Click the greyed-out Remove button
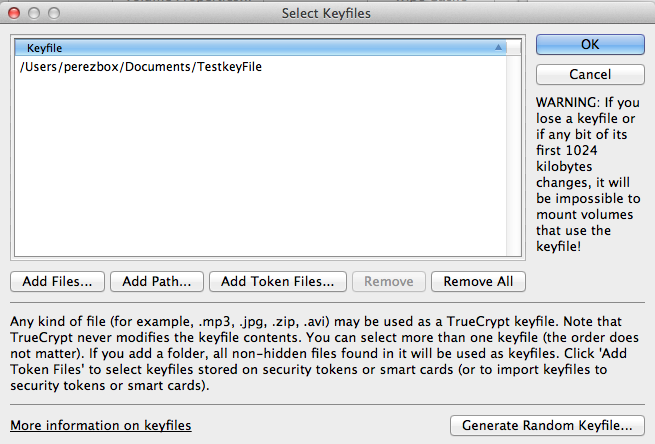Screen dimensions: 655x444 (389, 281)
